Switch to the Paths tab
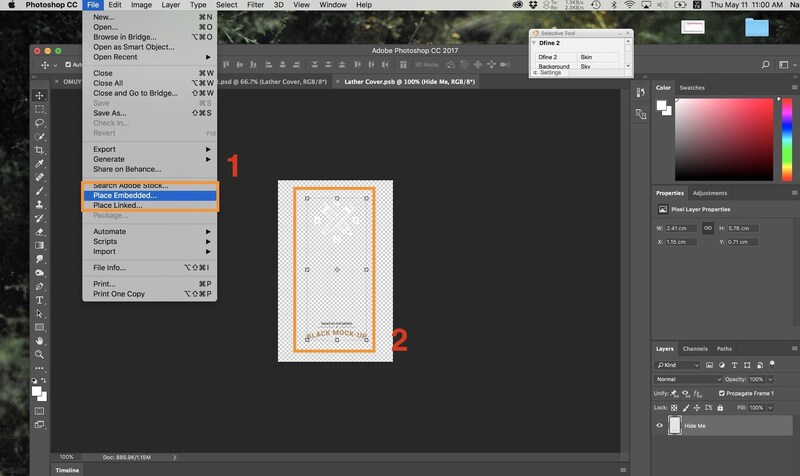The height and width of the screenshot is (476, 800). pos(724,348)
